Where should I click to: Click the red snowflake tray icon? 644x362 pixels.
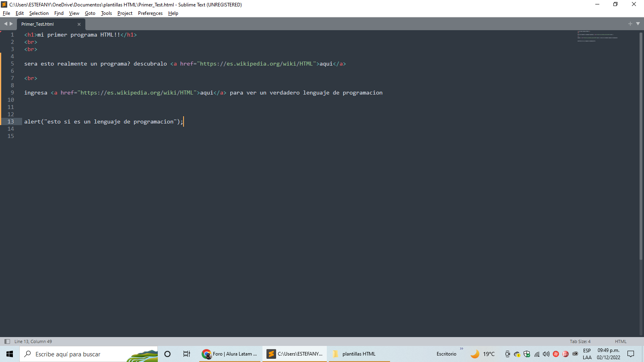(556, 354)
